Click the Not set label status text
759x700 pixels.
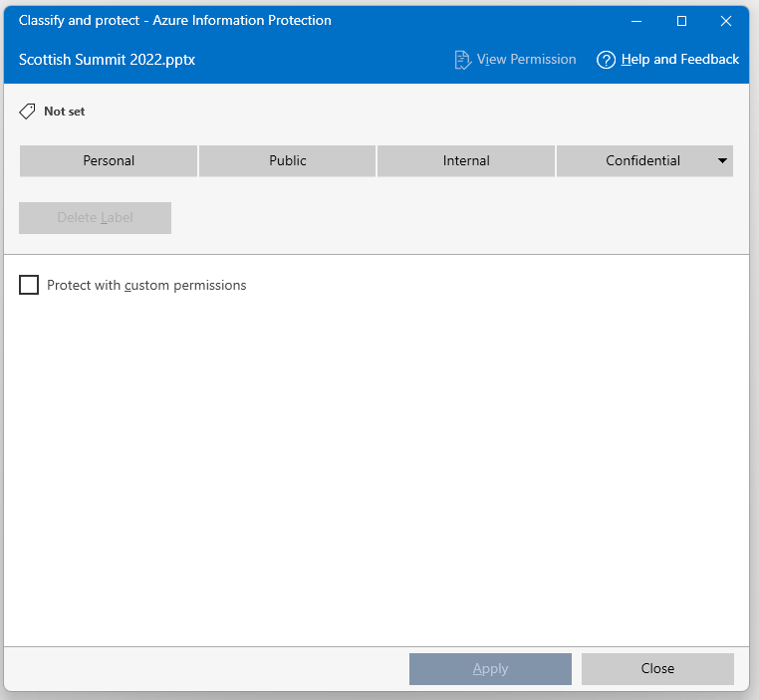[65, 112]
